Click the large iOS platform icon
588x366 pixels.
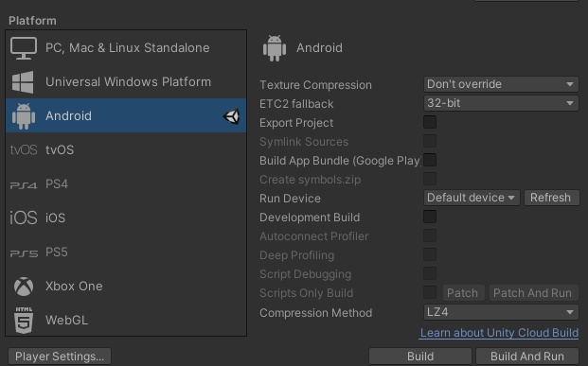pyautogui.click(x=24, y=218)
